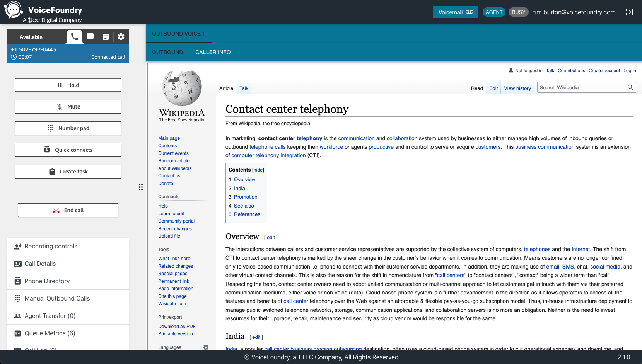Click the phone number +1 502-797-0443
642x364 pixels.
pos(33,49)
